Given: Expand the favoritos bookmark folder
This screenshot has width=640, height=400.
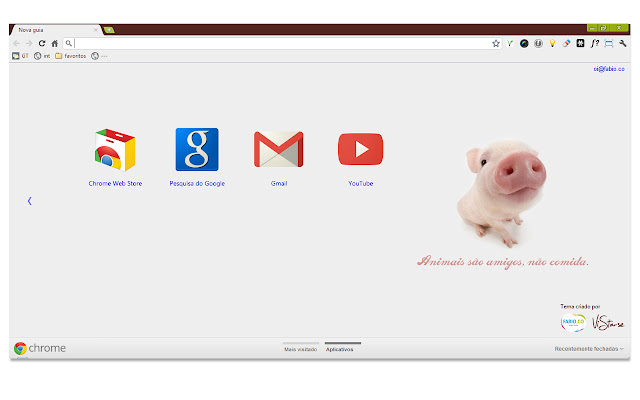Looking at the screenshot, I should click(x=71, y=56).
